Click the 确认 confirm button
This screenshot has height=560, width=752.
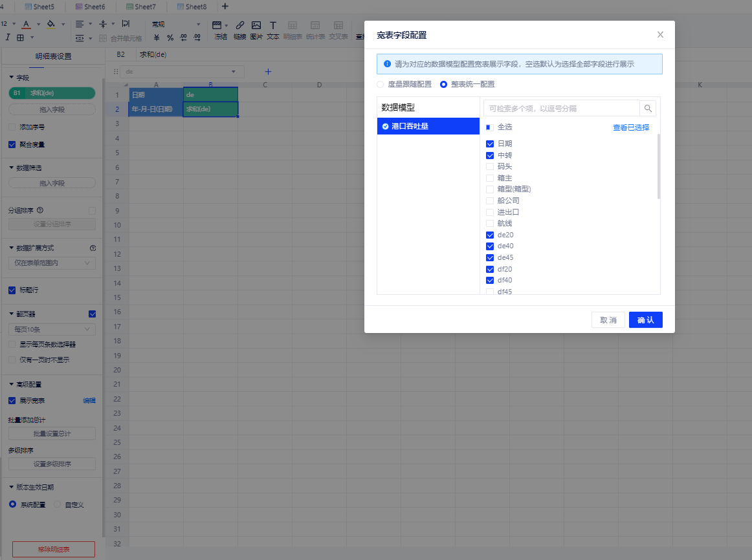pyautogui.click(x=645, y=320)
